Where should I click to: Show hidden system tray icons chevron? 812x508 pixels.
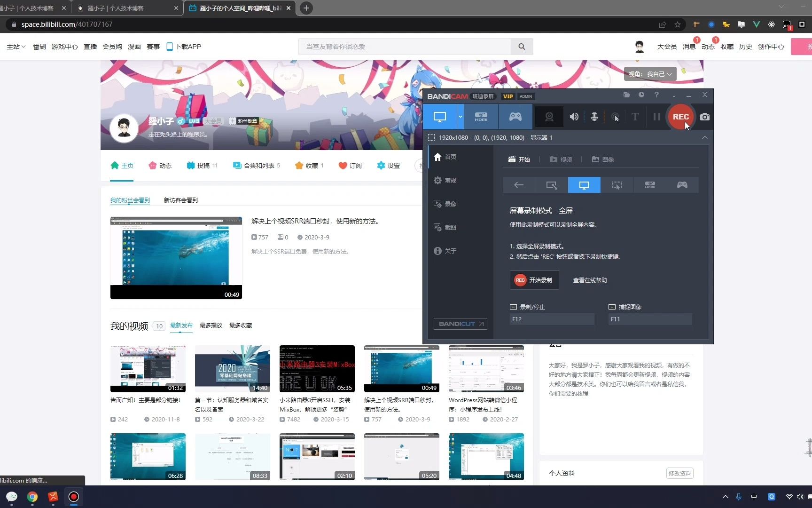pyautogui.click(x=725, y=497)
